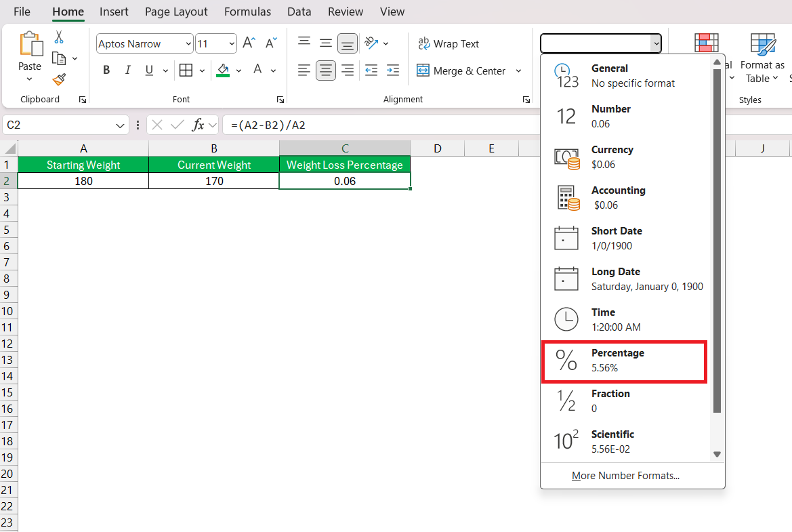
Task: Toggle Center horizontal alignment
Action: [326, 70]
